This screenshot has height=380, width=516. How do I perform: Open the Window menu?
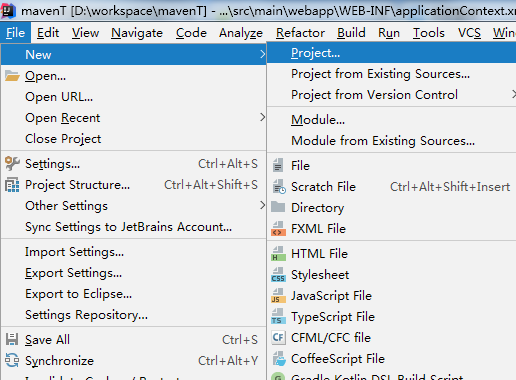click(504, 33)
